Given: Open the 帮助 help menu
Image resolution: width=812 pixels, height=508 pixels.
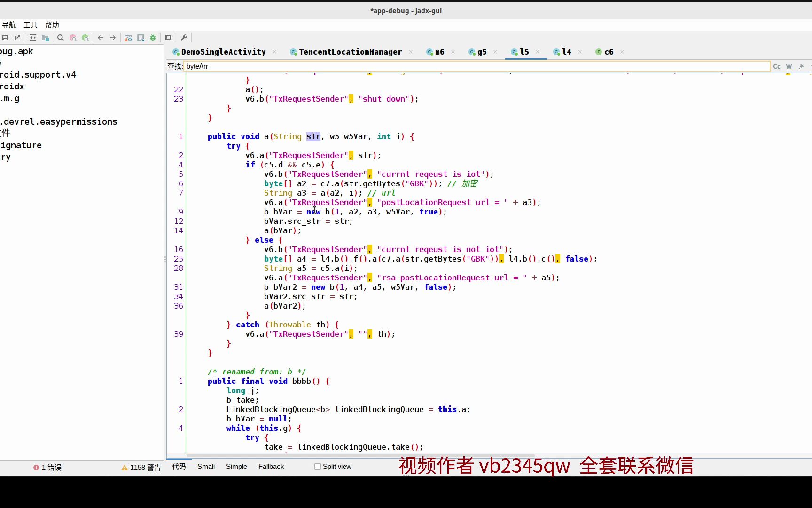Looking at the screenshot, I should click(x=52, y=25).
